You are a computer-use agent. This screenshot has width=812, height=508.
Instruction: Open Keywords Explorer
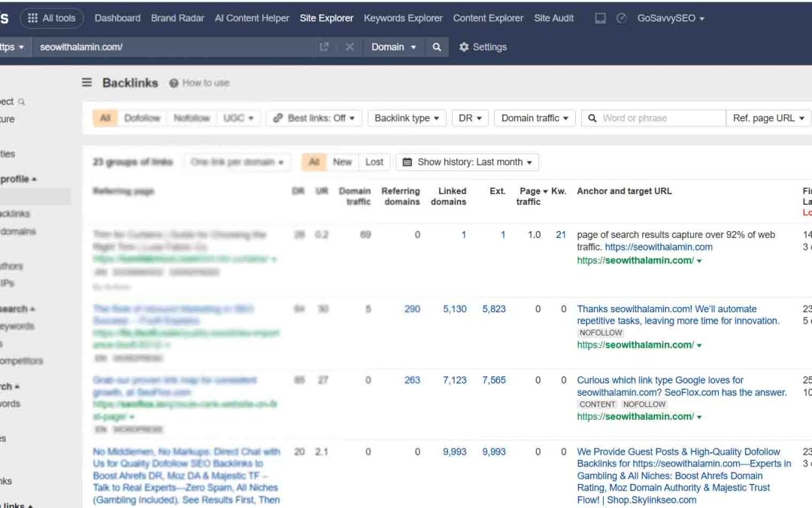[x=403, y=18]
